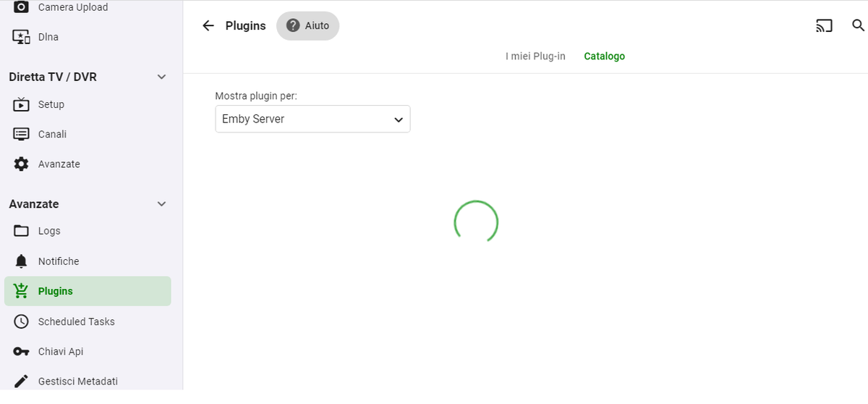Click the Notifiche bell icon

pos(22,261)
